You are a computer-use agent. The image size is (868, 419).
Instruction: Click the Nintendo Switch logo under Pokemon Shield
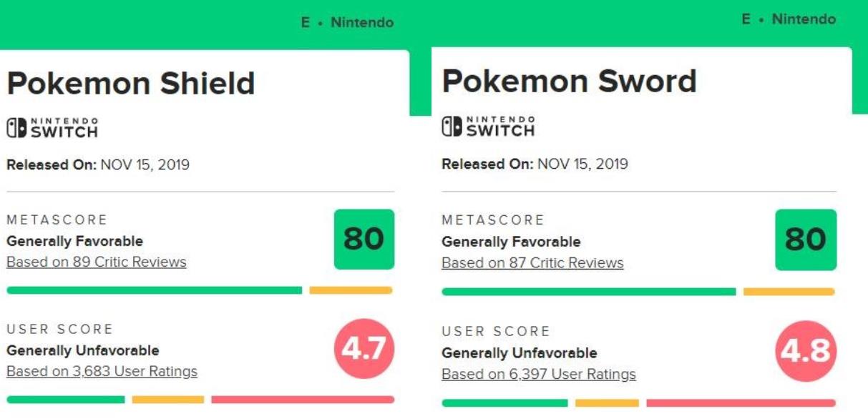coord(52,128)
